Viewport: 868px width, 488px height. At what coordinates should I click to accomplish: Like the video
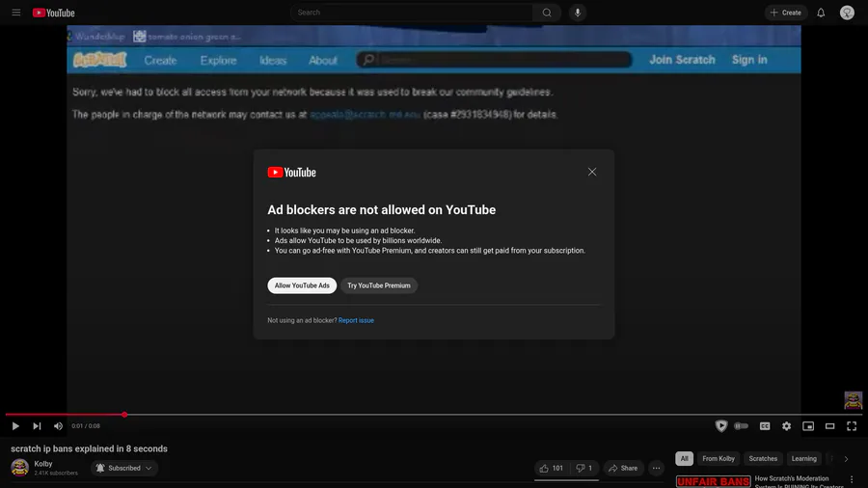pyautogui.click(x=552, y=468)
